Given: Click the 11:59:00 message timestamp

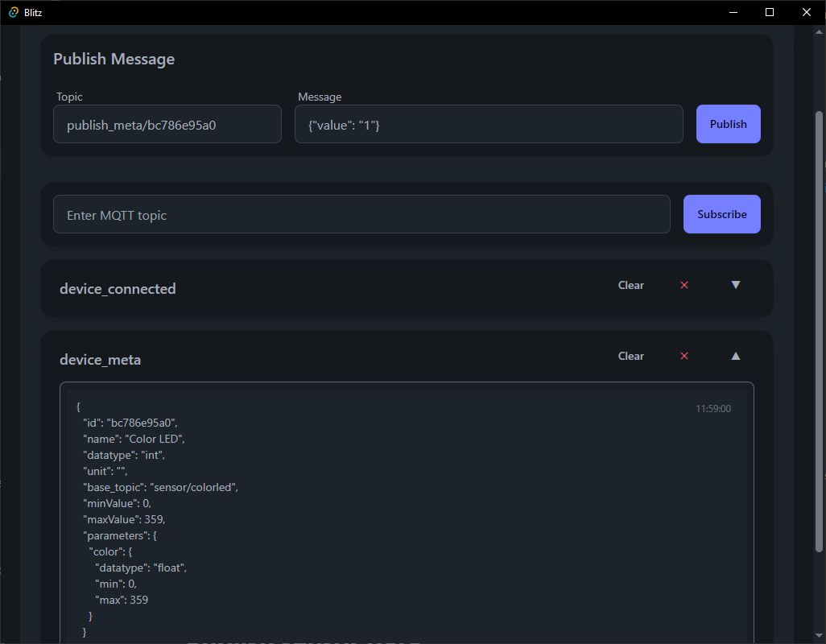Looking at the screenshot, I should (x=712, y=409).
